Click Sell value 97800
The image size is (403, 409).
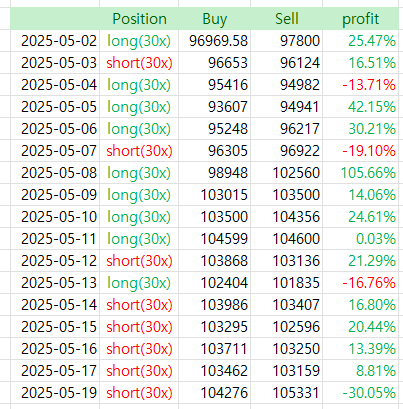[x=286, y=41]
